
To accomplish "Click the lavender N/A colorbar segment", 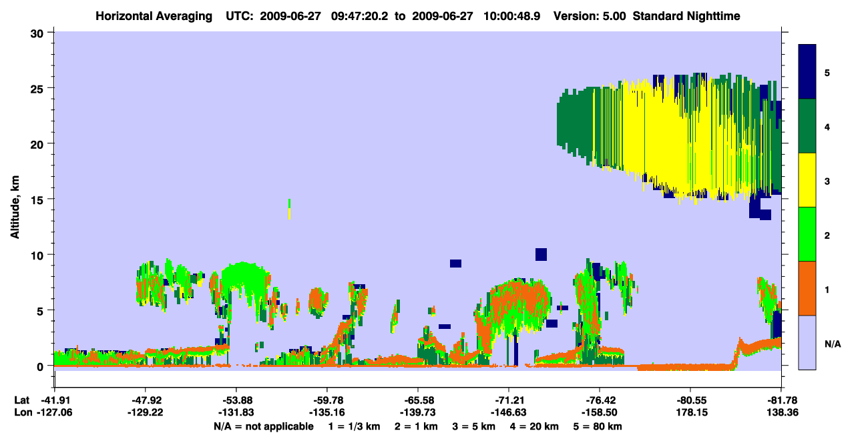I will pyautogui.click(x=807, y=342).
